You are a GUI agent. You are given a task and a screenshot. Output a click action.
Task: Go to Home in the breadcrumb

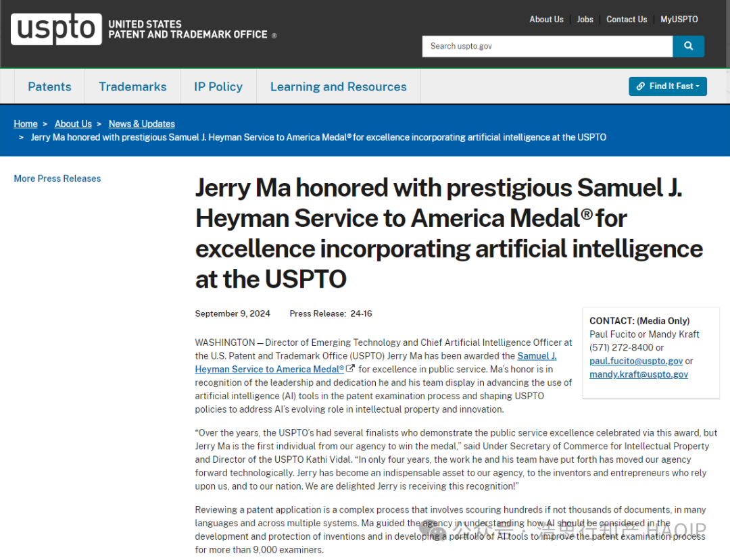pyautogui.click(x=26, y=124)
